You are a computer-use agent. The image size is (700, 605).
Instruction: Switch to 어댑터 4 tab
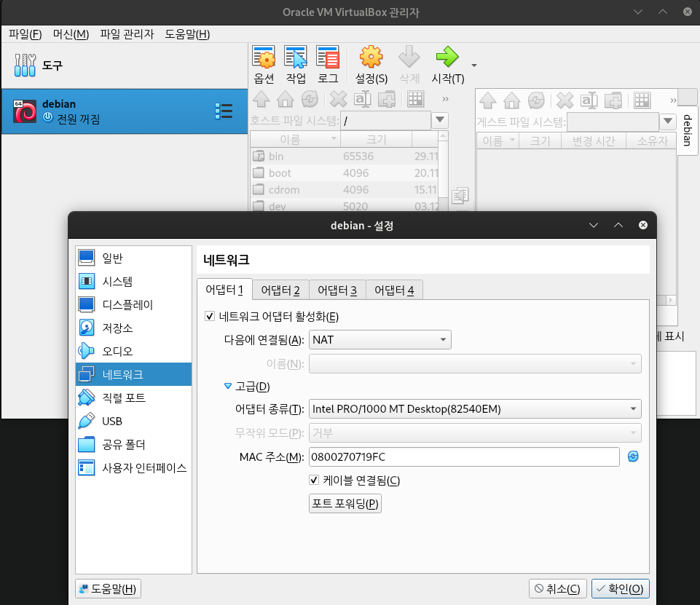coord(394,290)
